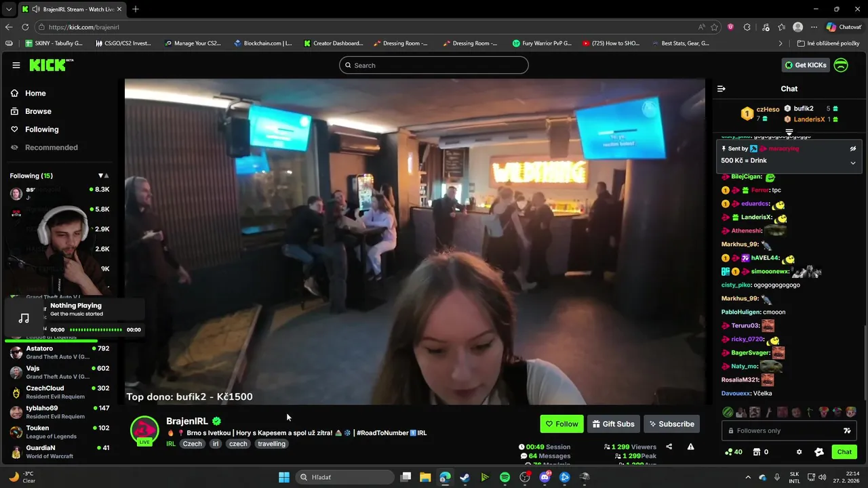Go to Home in the sidebar

(28, 94)
